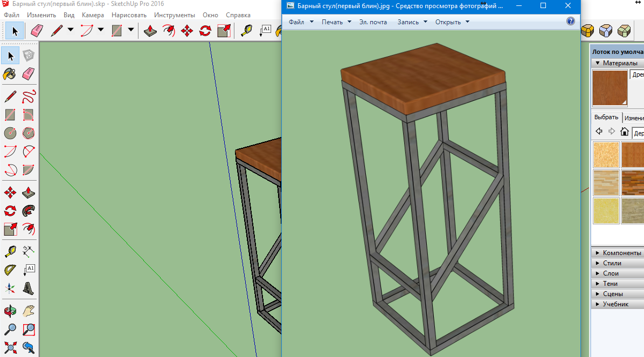Click Эл. почта in photo viewer

coord(373,22)
